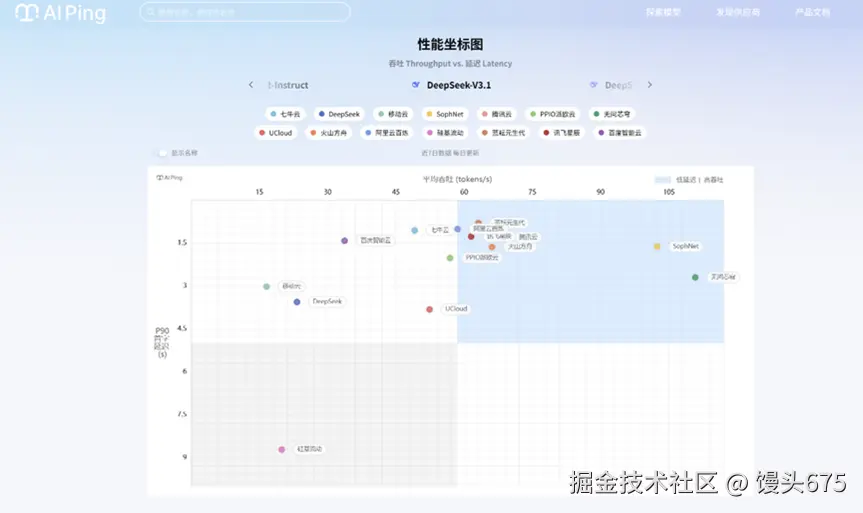
Task: Toggle the 腾讯云 legend chip
Action: coord(497,114)
